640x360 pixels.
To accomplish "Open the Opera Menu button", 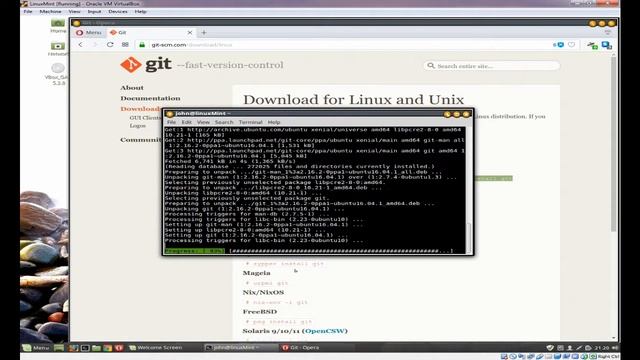I will (89, 32).
